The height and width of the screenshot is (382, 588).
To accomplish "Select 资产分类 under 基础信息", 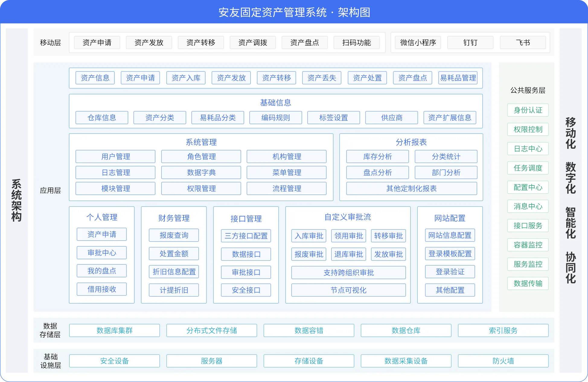I will (x=160, y=118).
